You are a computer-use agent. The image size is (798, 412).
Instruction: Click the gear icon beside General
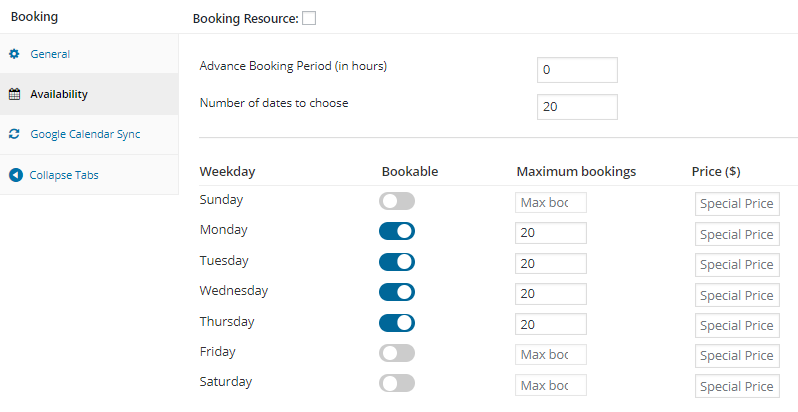15,54
